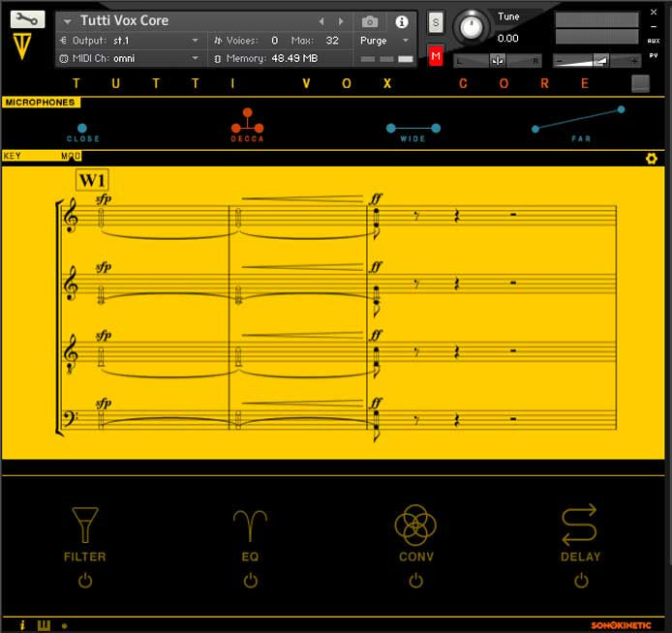Toggle the PV button
This screenshot has height=633, width=672.
(654, 56)
